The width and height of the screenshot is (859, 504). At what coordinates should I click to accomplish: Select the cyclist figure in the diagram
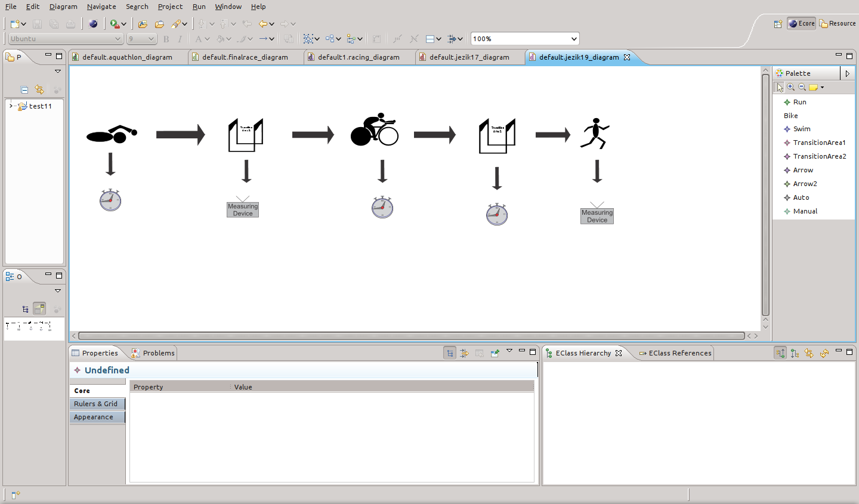coord(375,129)
